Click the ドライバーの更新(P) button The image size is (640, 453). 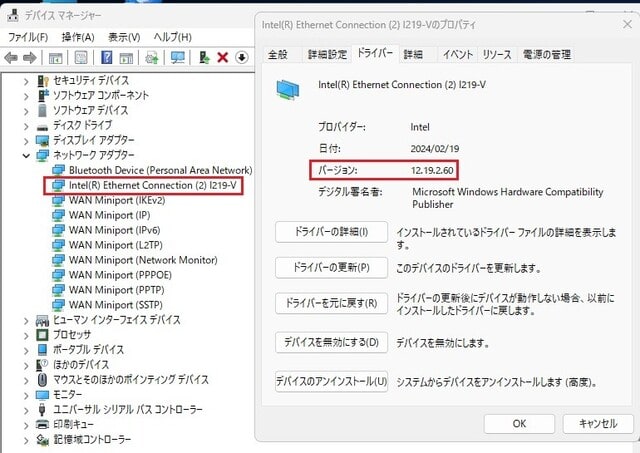[331, 268]
